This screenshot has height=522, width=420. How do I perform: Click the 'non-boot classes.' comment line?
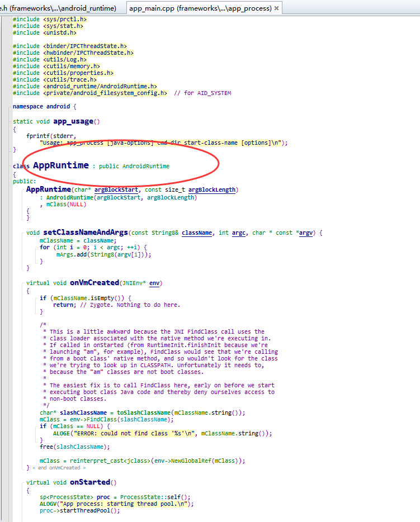point(75,399)
